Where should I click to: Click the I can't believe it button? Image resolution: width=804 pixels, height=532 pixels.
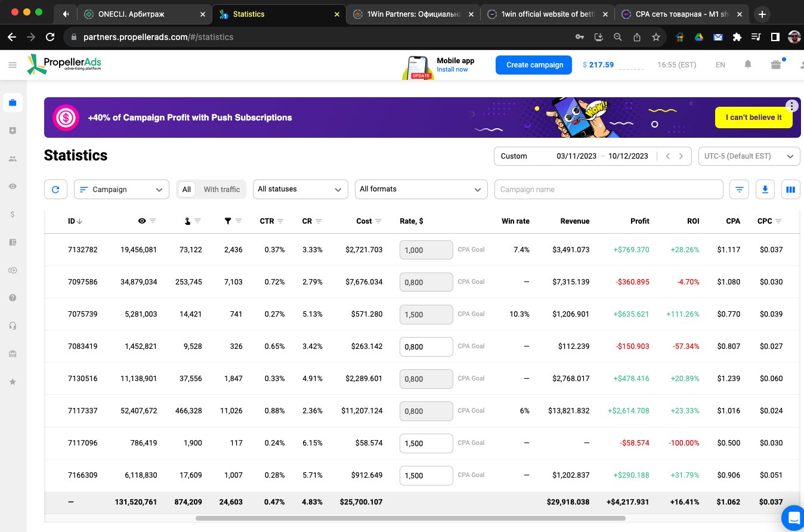[x=754, y=117]
